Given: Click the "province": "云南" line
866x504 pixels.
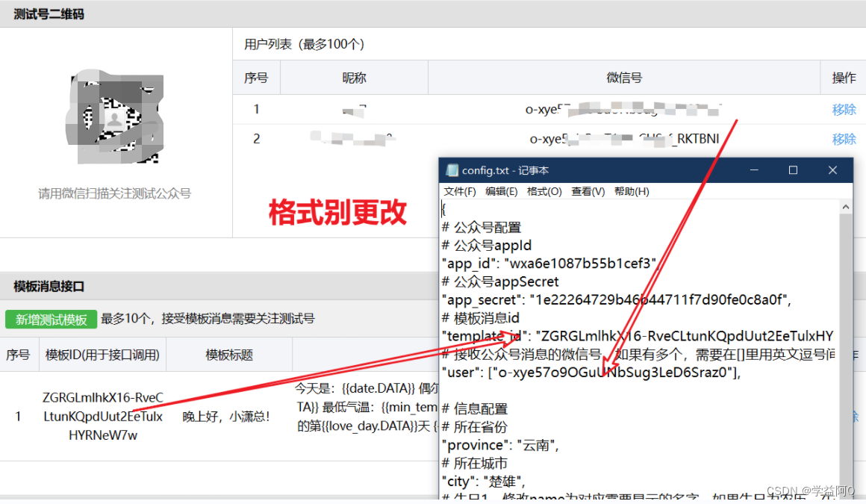Looking at the screenshot, I should (500, 446).
